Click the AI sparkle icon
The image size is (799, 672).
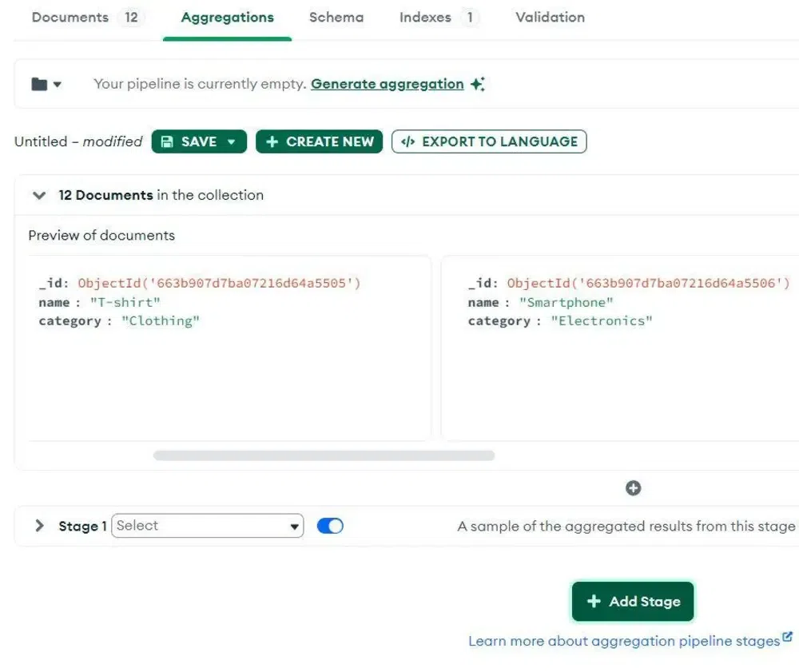(478, 84)
